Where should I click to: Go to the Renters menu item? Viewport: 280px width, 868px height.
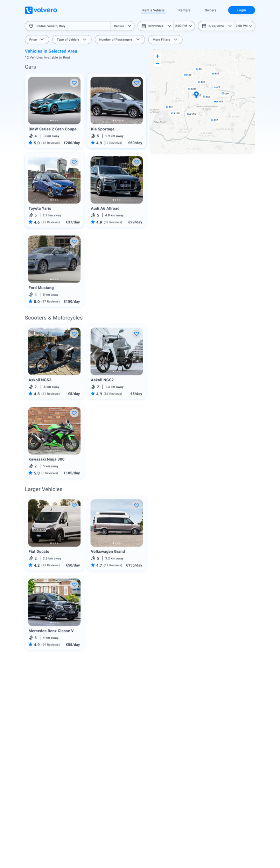184,10
